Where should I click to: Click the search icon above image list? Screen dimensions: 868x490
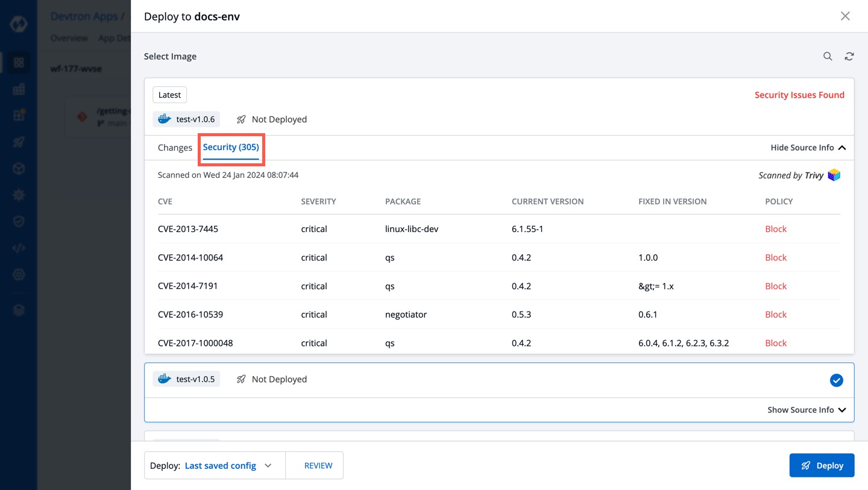(x=828, y=56)
